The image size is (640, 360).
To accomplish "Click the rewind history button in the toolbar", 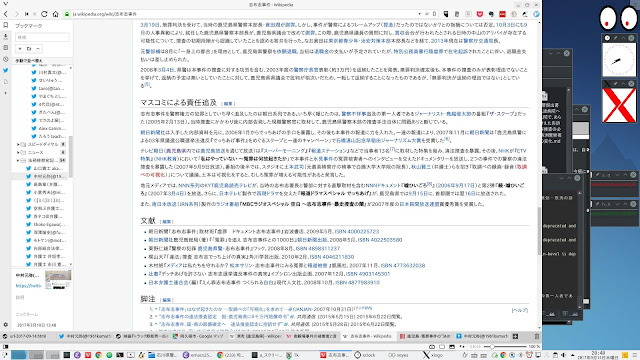I will click(27, 14).
